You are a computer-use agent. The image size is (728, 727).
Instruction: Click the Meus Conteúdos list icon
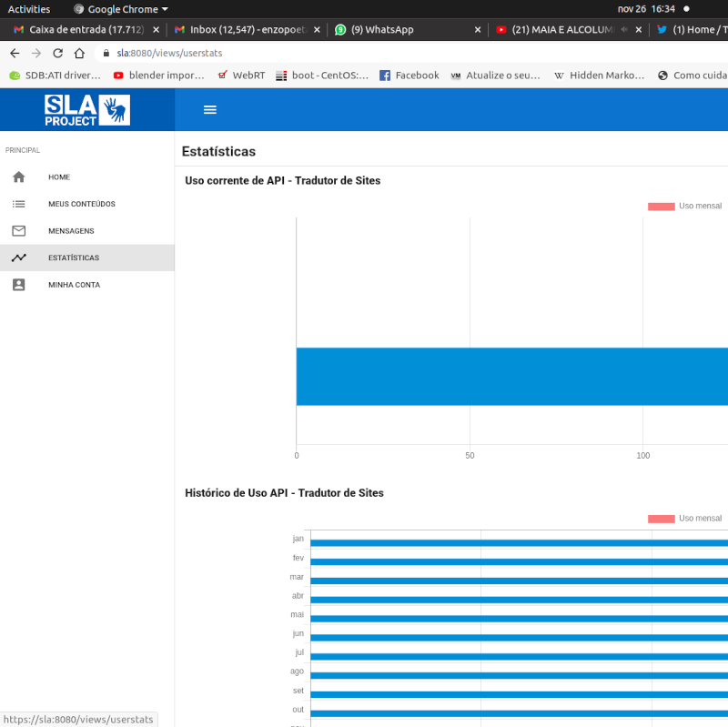click(19, 204)
